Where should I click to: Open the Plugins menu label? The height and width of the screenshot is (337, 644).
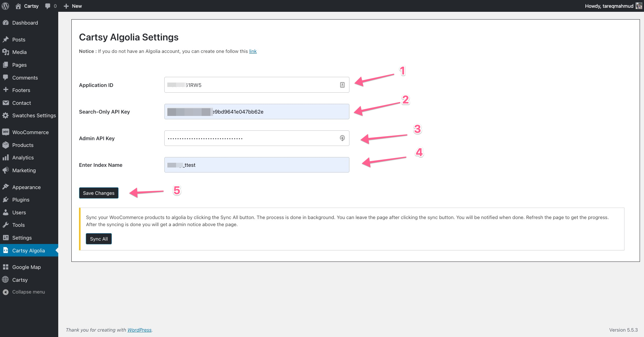(21, 200)
